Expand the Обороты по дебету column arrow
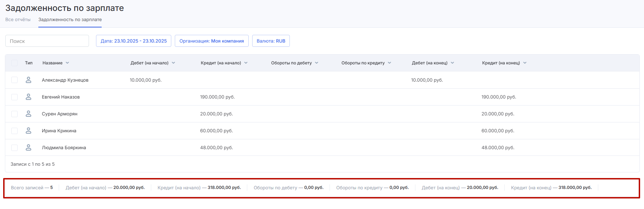This screenshot has height=209, width=644. (x=317, y=63)
